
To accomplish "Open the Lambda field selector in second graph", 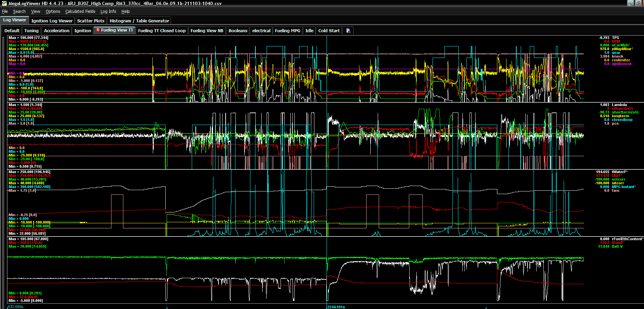I will pos(619,105).
